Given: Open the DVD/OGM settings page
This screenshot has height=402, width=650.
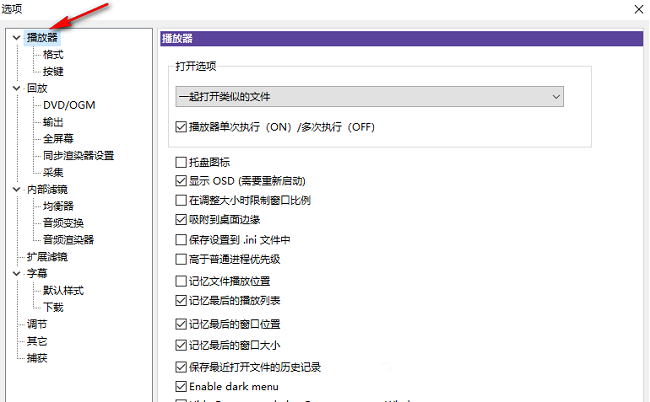Looking at the screenshot, I should 69,105.
